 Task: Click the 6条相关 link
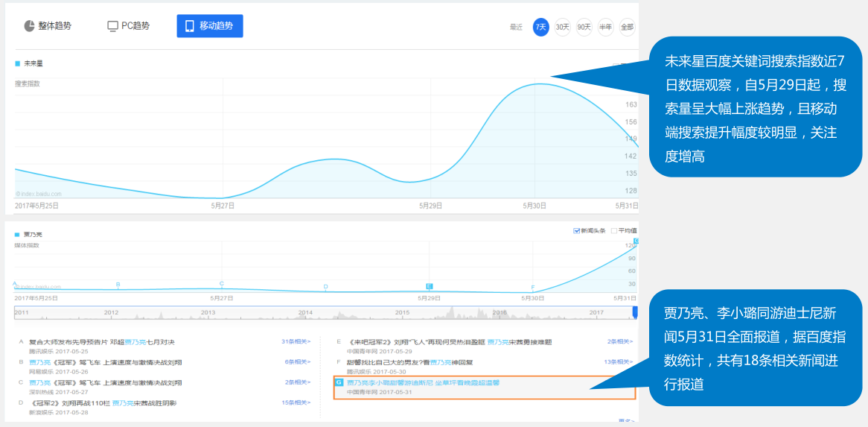click(297, 361)
